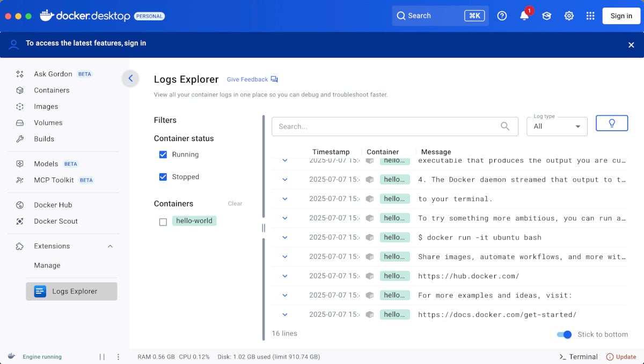Click the magnifier icon in log search box
Image resolution: width=644 pixels, height=364 pixels.
coord(505,126)
